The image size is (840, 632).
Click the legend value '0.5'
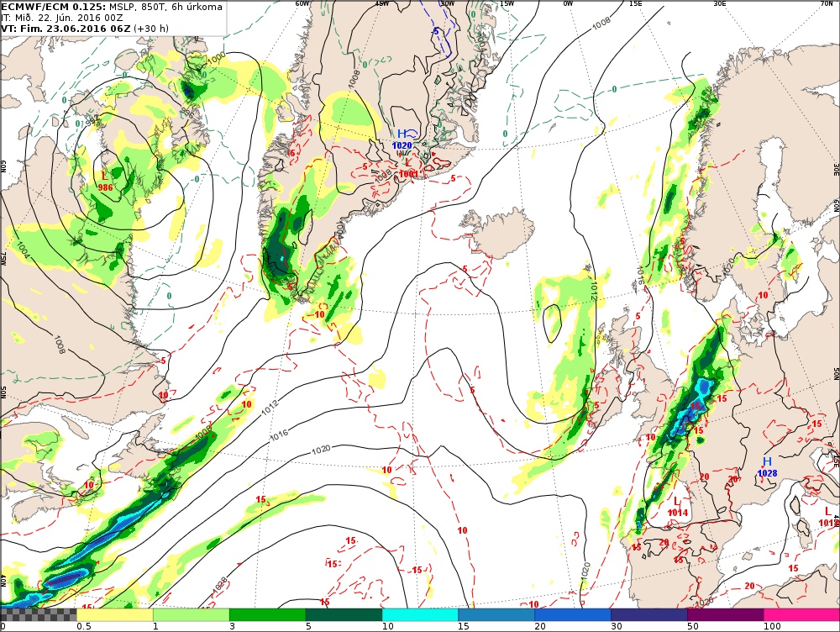pyautogui.click(x=83, y=626)
